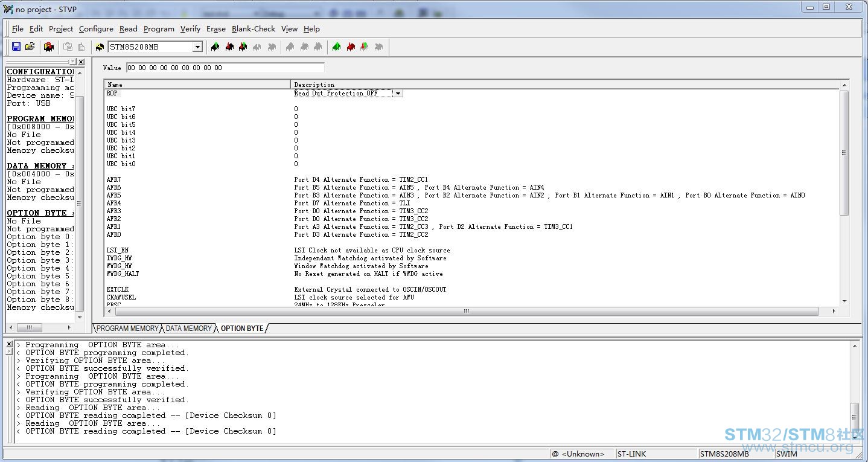Click the OPTION BYTE heading in left panel

40,213
